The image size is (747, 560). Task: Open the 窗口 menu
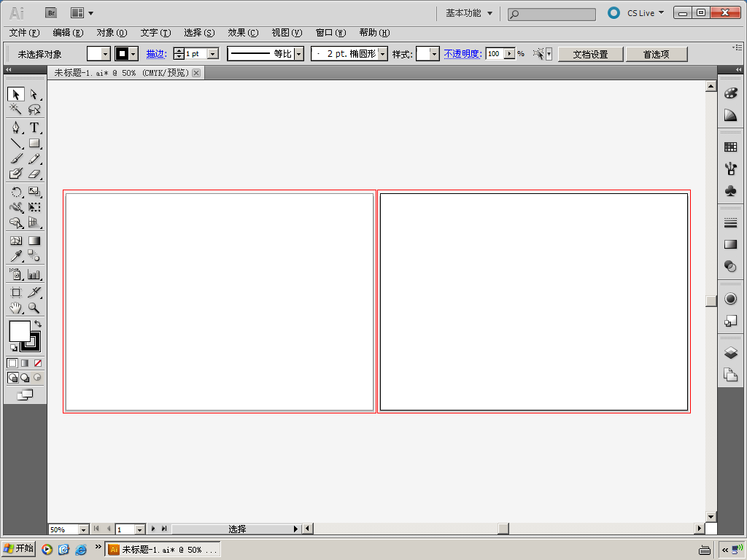(330, 32)
